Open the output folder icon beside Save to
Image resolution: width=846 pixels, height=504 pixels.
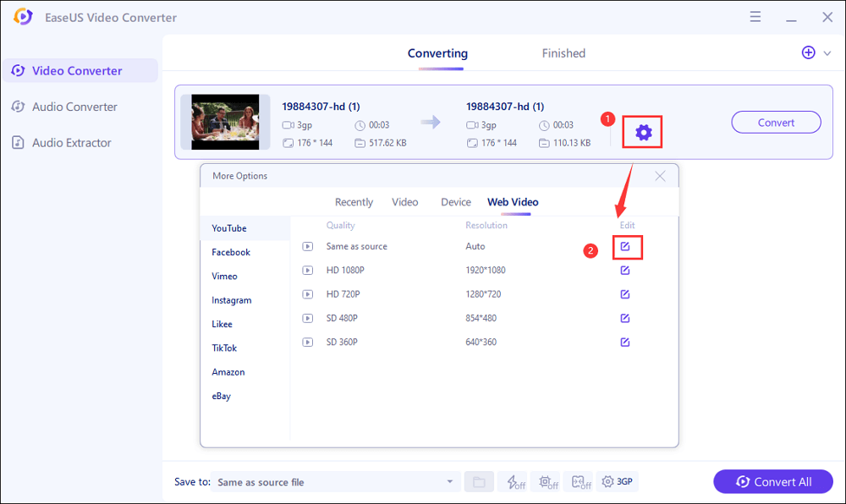click(x=479, y=481)
